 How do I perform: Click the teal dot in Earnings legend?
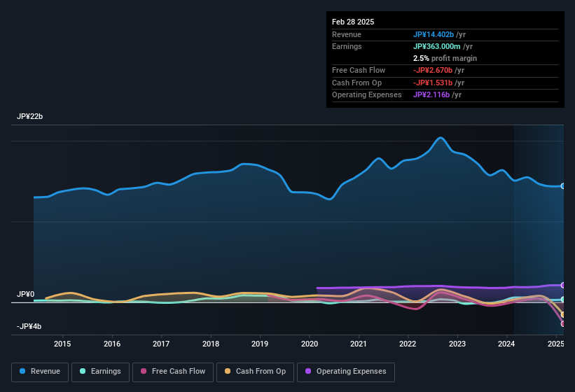click(x=83, y=371)
